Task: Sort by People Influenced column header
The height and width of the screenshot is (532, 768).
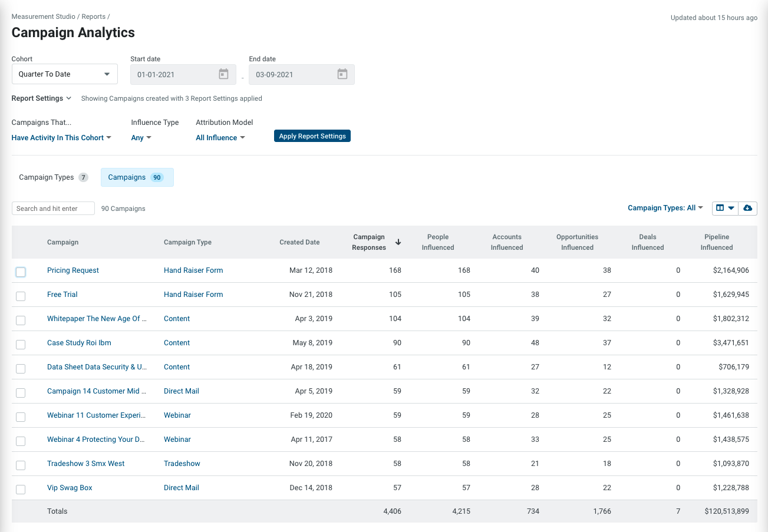Action: (438, 242)
